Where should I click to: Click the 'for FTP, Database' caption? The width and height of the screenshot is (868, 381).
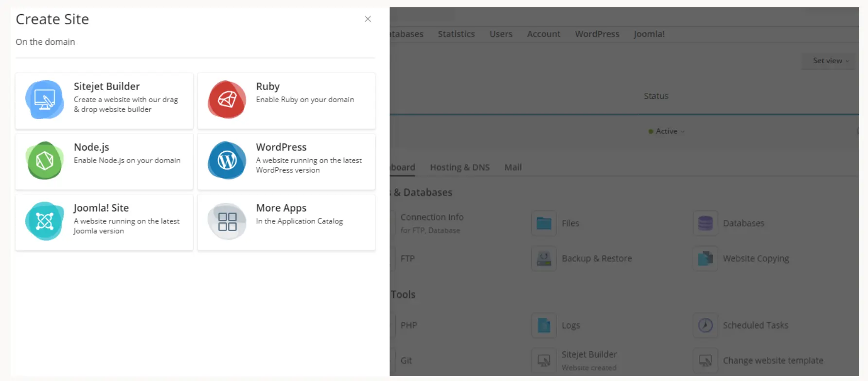click(430, 231)
